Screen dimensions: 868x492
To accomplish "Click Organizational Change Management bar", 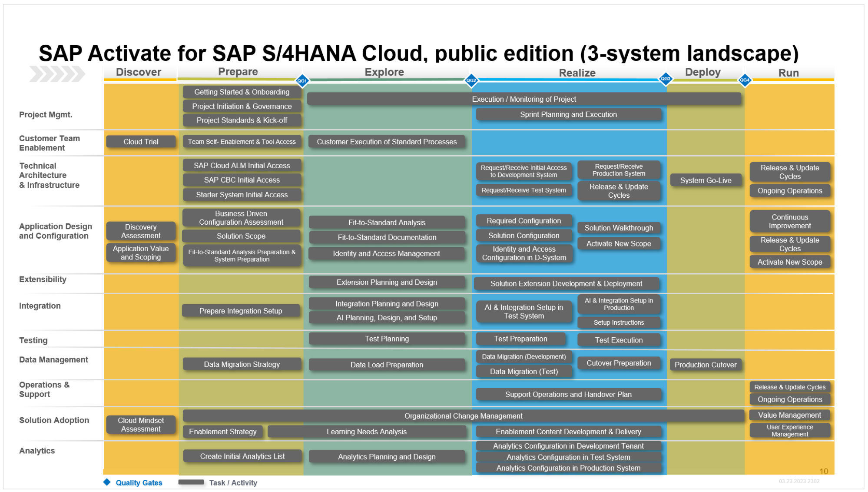I will point(464,416).
